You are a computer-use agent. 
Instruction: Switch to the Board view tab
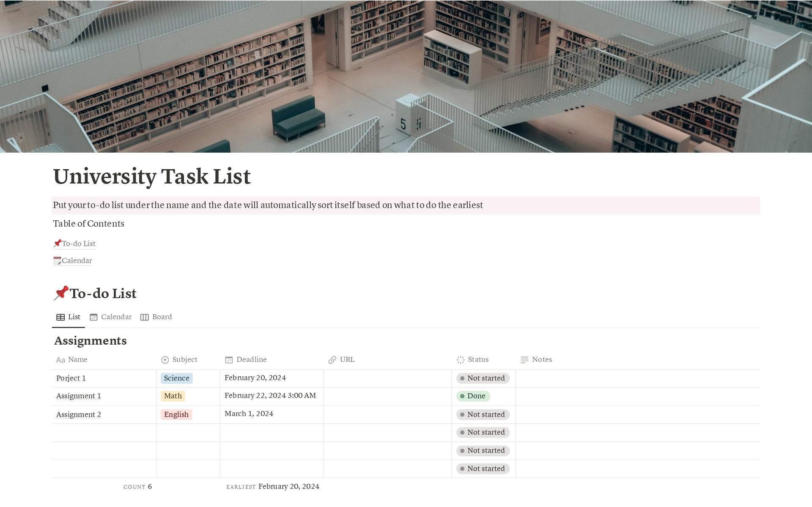pos(162,317)
